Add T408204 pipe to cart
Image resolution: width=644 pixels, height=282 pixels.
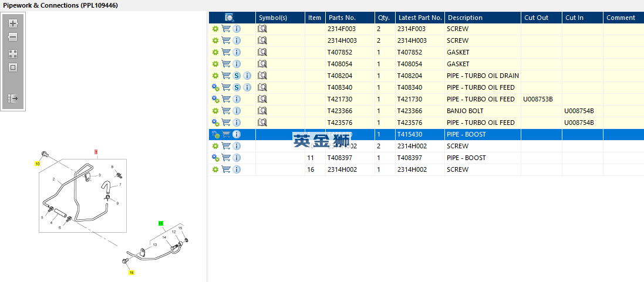point(225,76)
